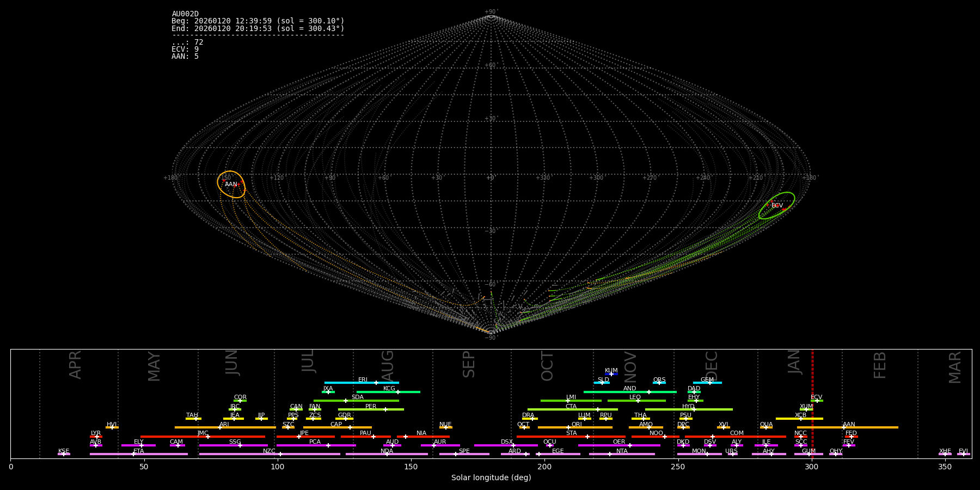Image resolution: width=980 pixels, height=490 pixels.
Task: Click the HYD shower label in timeline
Action: pos(689,407)
